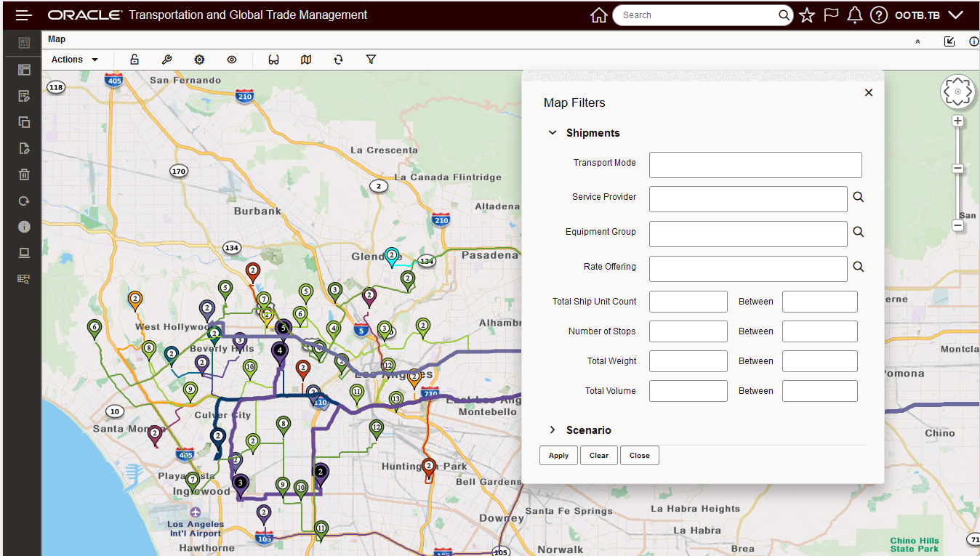Click the Apply button in Map Filters

point(558,456)
